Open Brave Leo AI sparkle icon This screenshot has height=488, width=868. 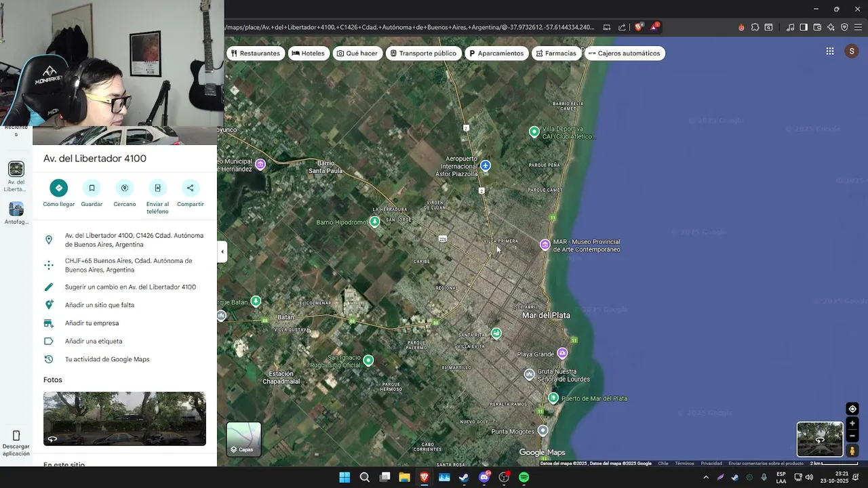pos(831,27)
